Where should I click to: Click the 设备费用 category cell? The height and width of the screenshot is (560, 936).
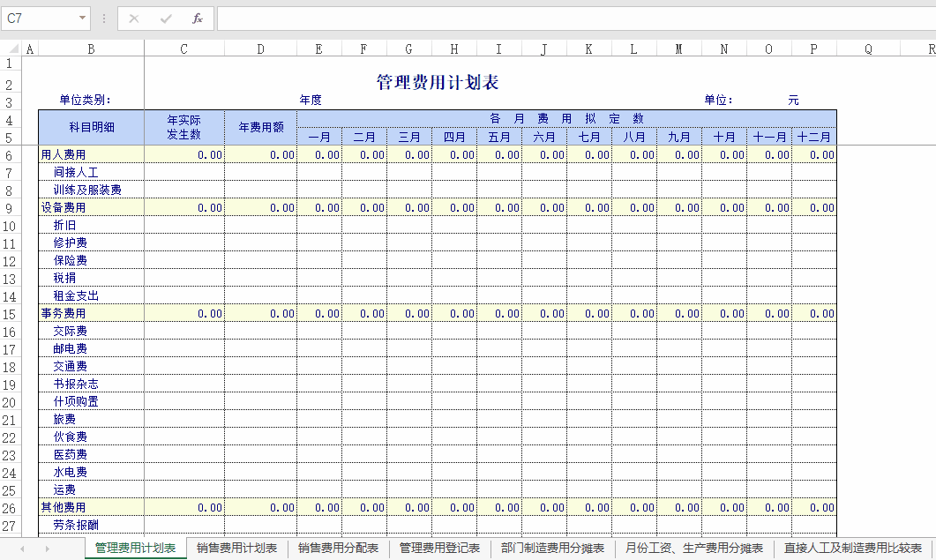(92, 208)
